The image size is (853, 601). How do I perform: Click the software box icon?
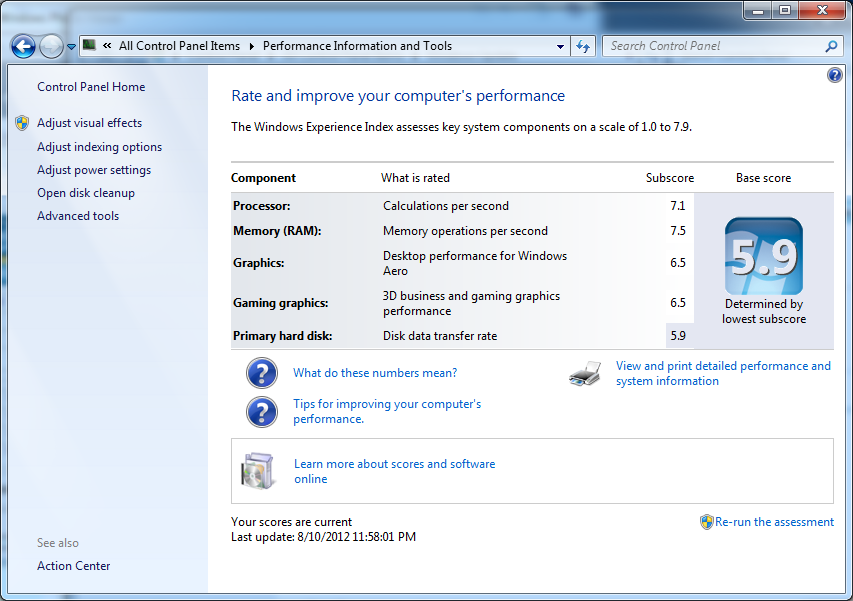[x=257, y=471]
